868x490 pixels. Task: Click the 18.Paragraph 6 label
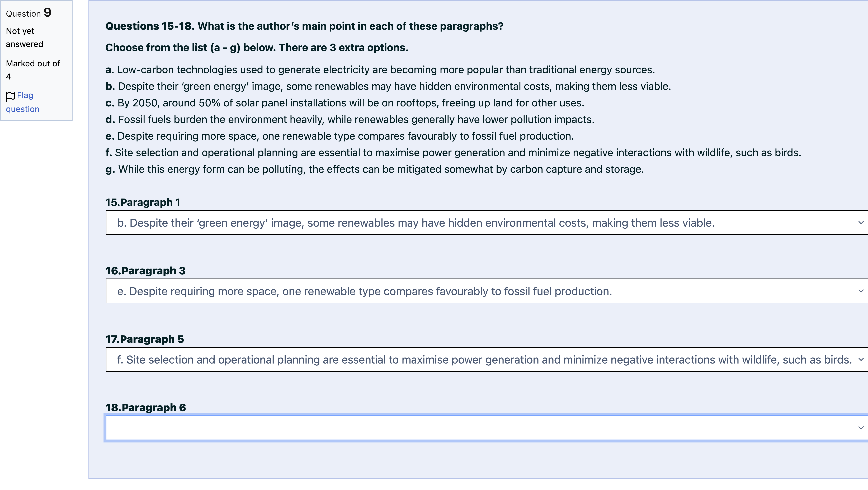click(146, 407)
